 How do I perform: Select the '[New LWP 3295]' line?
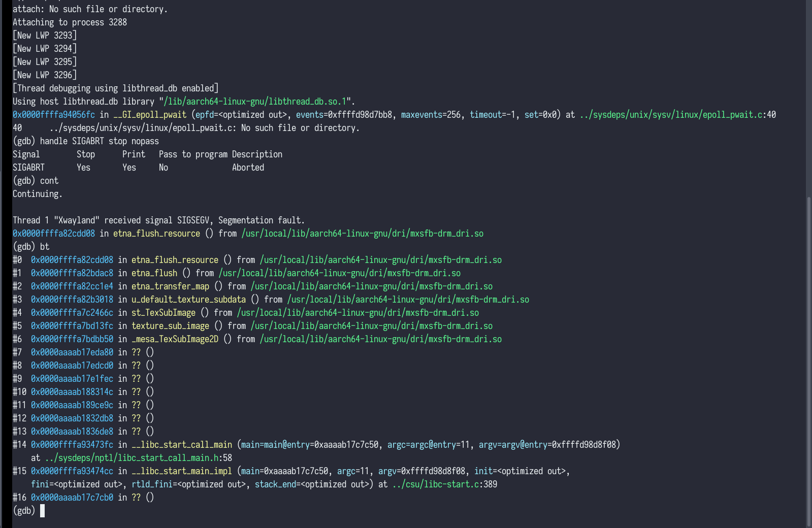click(45, 62)
